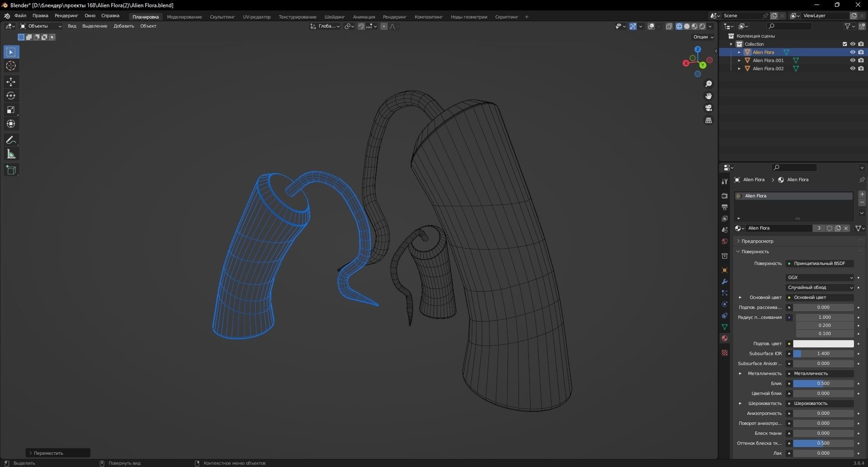Open the Output properties tab
The image size is (868, 467).
[x=724, y=207]
